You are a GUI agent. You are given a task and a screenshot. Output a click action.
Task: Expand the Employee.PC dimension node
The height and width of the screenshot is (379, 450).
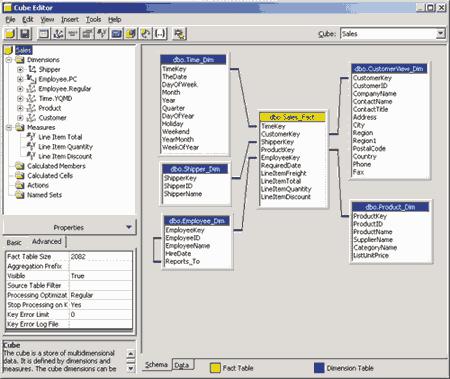point(20,79)
